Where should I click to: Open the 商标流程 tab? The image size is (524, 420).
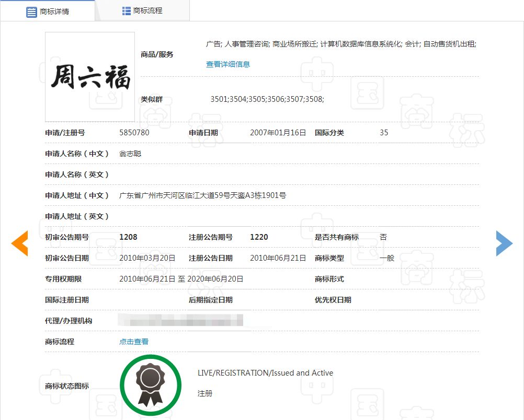coord(142,10)
